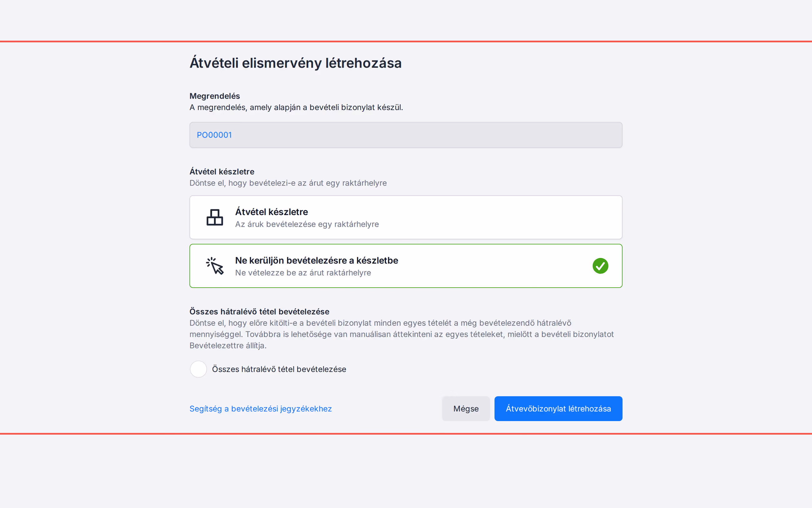Click 'Átvevőbizonylat létrehozása' button
This screenshot has width=812, height=508.
pyautogui.click(x=558, y=409)
